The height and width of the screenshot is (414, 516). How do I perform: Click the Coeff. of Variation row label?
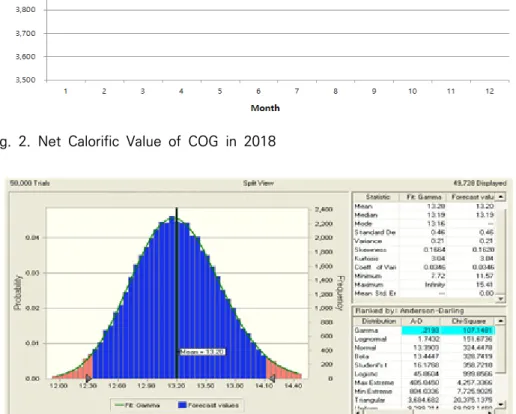tap(375, 267)
